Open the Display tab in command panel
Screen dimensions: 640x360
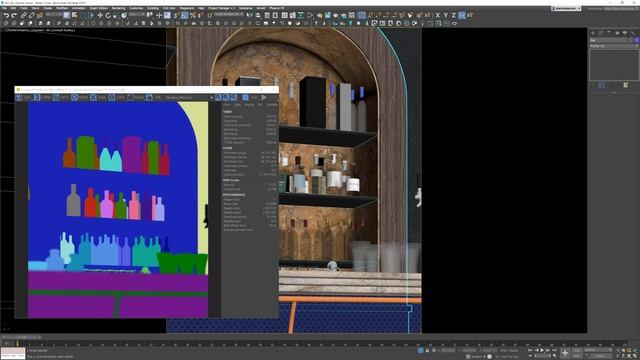[624, 33]
